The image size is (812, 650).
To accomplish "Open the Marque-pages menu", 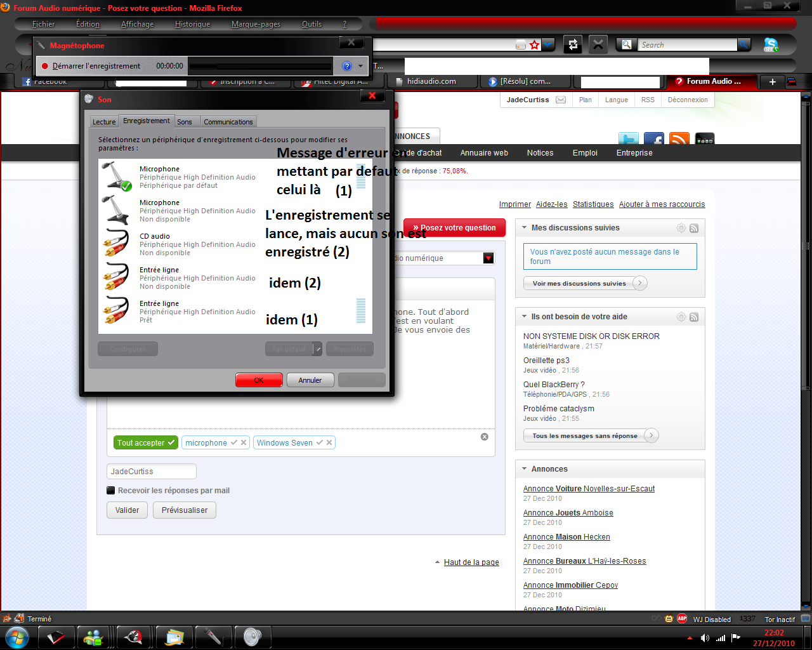I will coord(256,24).
